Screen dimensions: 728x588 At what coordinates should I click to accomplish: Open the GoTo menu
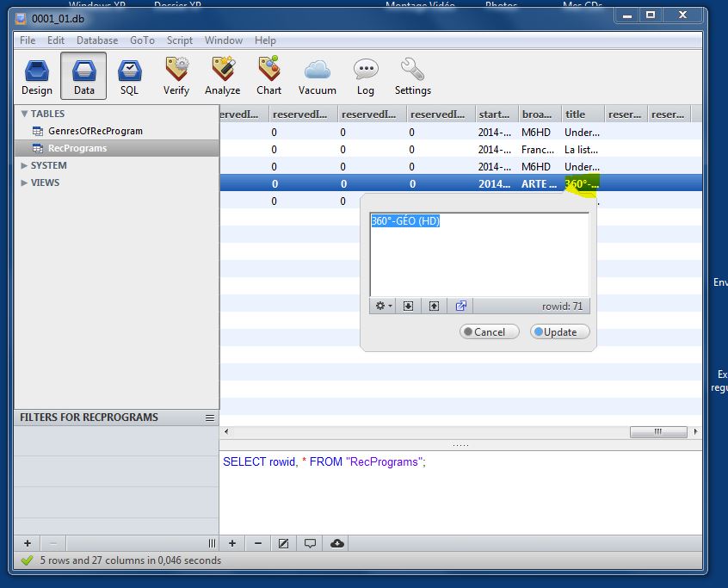point(142,40)
